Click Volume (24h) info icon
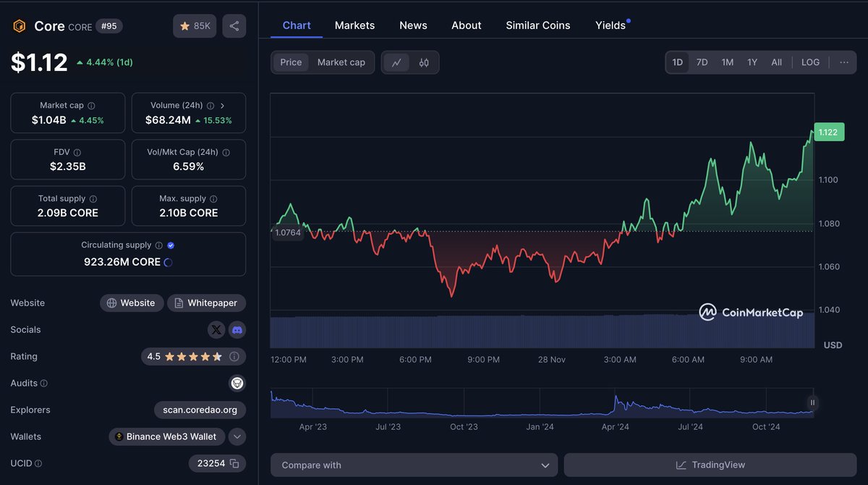 tap(210, 106)
